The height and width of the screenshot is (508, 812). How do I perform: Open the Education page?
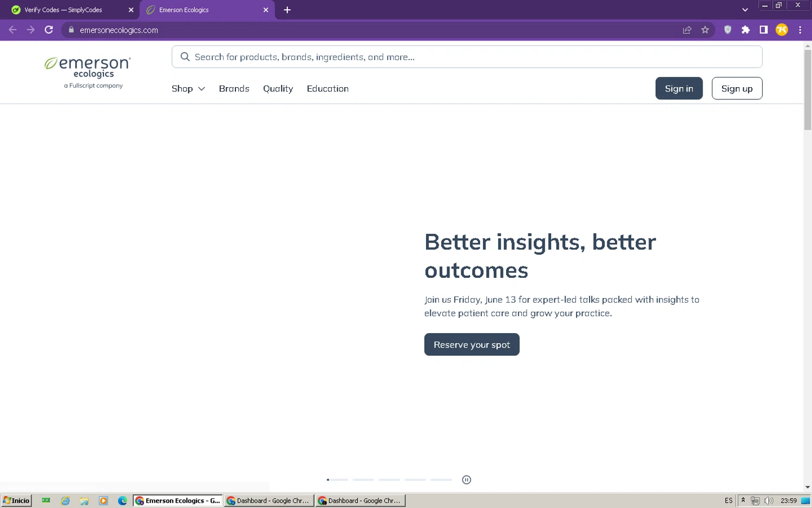click(328, 89)
